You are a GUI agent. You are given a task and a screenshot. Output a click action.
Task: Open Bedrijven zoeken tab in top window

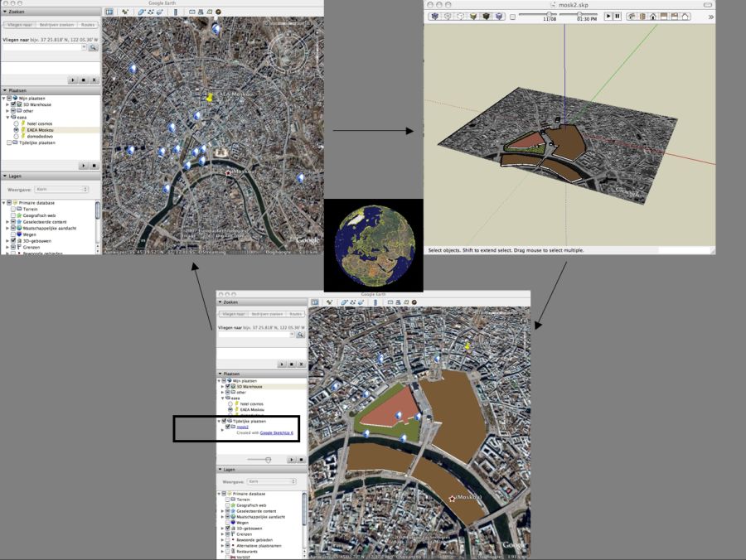56,25
